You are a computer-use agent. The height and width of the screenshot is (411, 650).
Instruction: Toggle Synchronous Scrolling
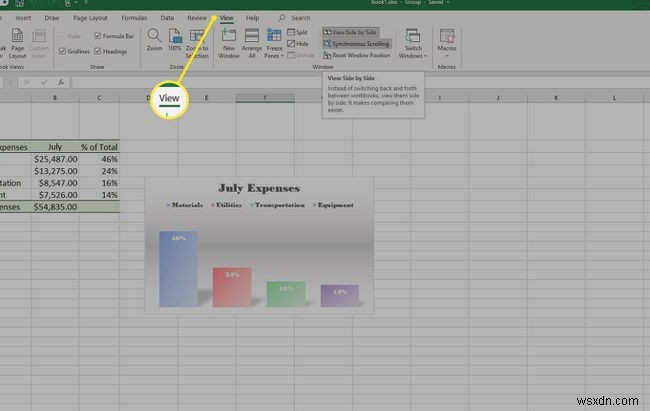[x=357, y=44]
